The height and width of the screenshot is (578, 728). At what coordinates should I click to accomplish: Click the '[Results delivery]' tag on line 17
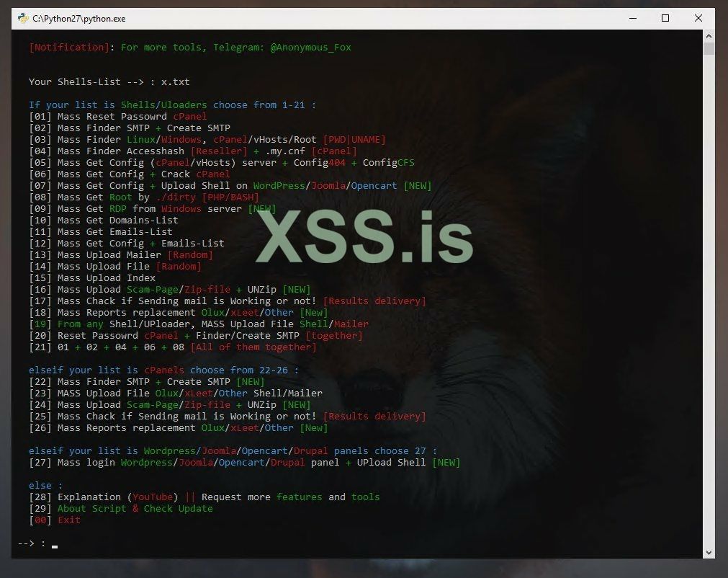[374, 301]
